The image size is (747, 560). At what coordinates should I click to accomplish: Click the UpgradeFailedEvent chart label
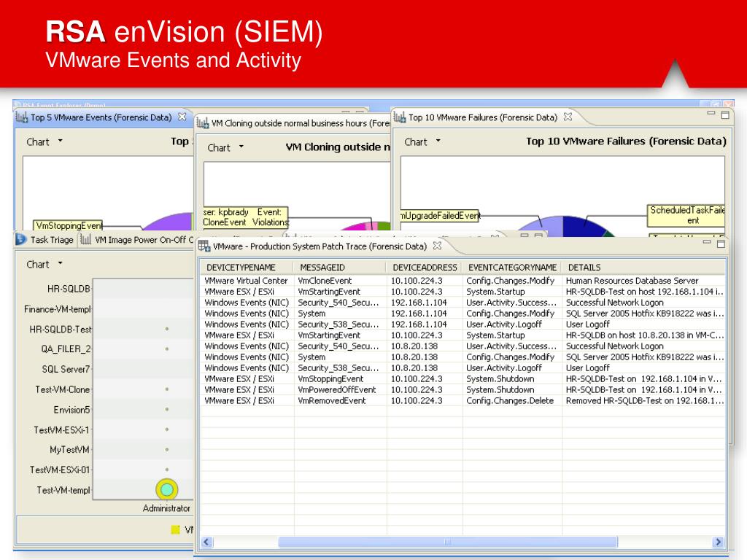point(440,216)
